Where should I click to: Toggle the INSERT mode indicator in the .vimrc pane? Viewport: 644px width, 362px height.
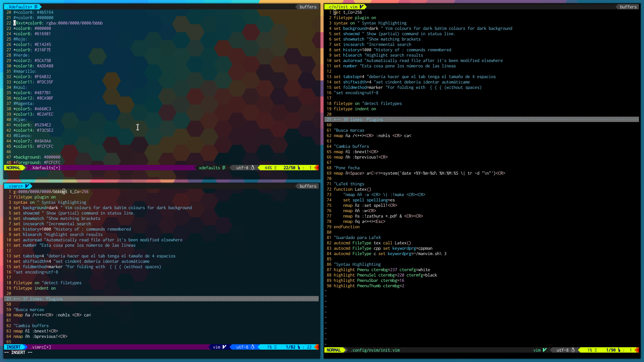[x=14, y=347]
